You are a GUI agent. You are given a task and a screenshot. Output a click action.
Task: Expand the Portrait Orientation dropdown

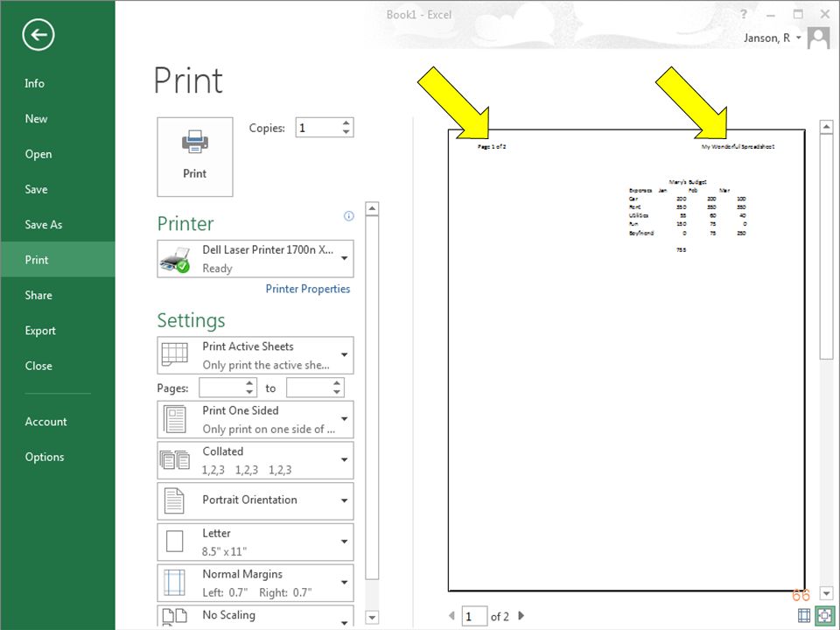coord(255,500)
